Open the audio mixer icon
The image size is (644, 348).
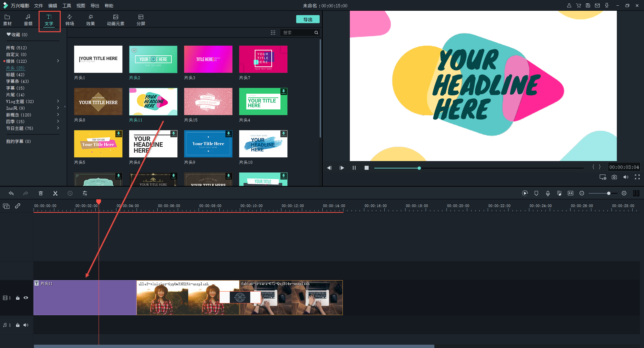pos(559,193)
